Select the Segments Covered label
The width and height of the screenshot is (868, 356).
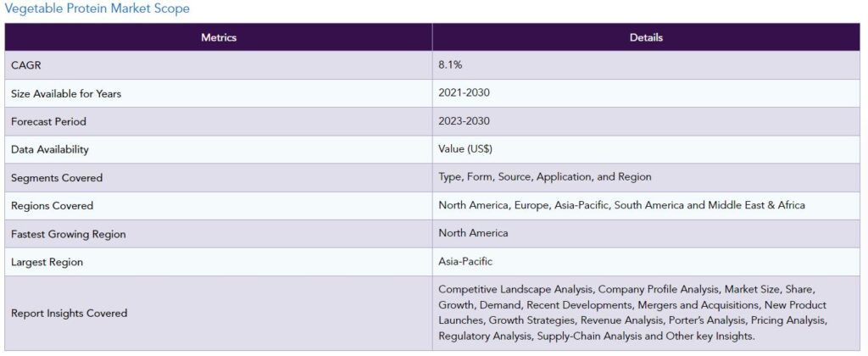pyautogui.click(x=57, y=178)
